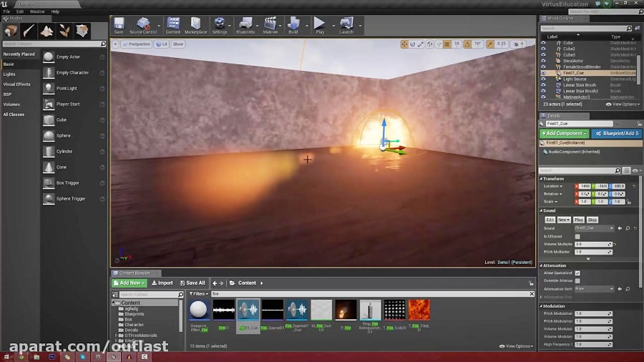Open the Filters dropdown in Content Browser
Viewport: 644px width, 362px height.
199,294
